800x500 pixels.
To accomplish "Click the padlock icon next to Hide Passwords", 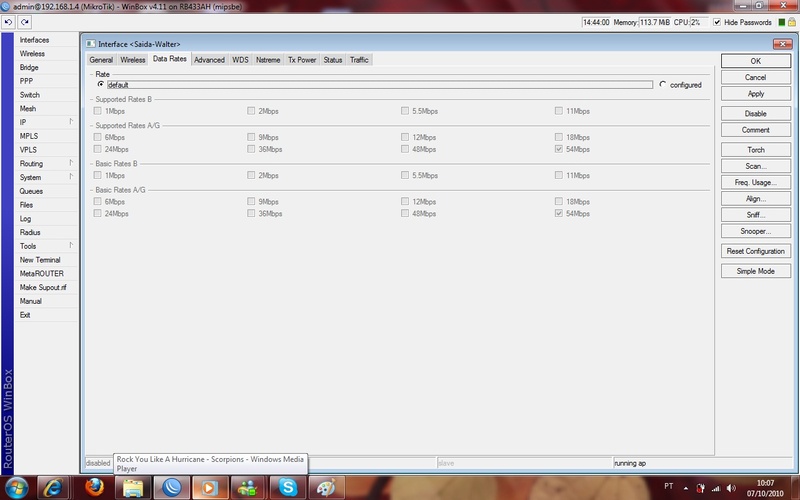I will [x=792, y=22].
